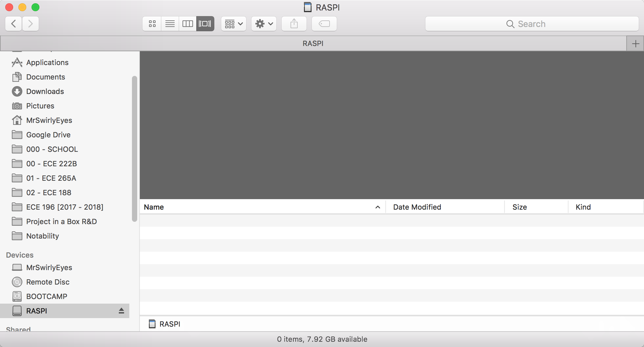The height and width of the screenshot is (347, 644).
Task: Click the Share toolbar icon
Action: pos(294,24)
